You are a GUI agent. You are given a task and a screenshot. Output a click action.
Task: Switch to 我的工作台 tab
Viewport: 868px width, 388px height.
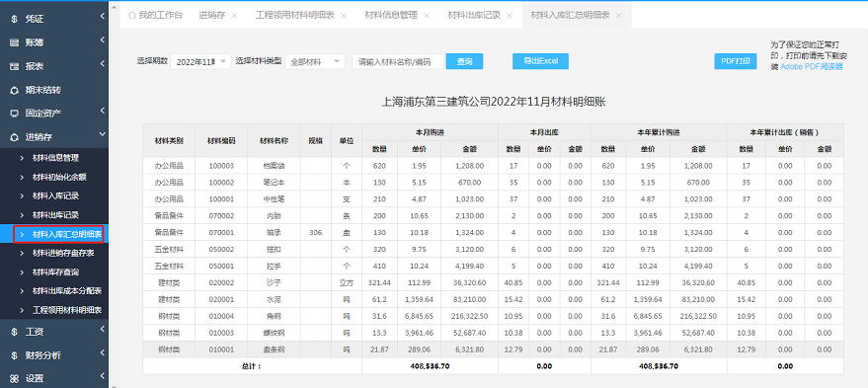155,16
